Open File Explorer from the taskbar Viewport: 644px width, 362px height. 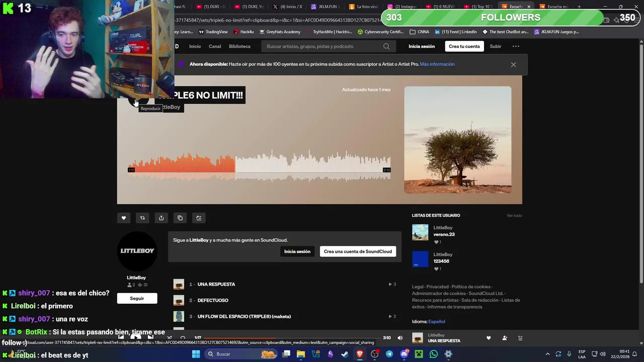[x=300, y=354]
